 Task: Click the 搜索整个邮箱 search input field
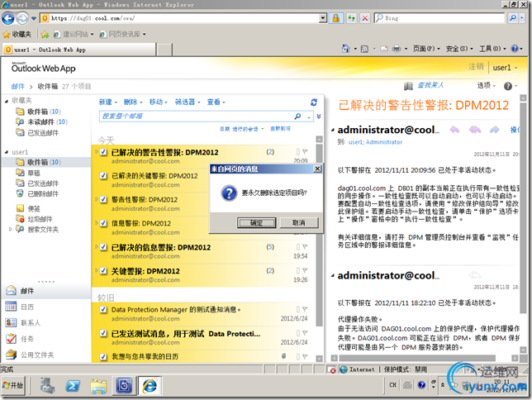(x=197, y=117)
